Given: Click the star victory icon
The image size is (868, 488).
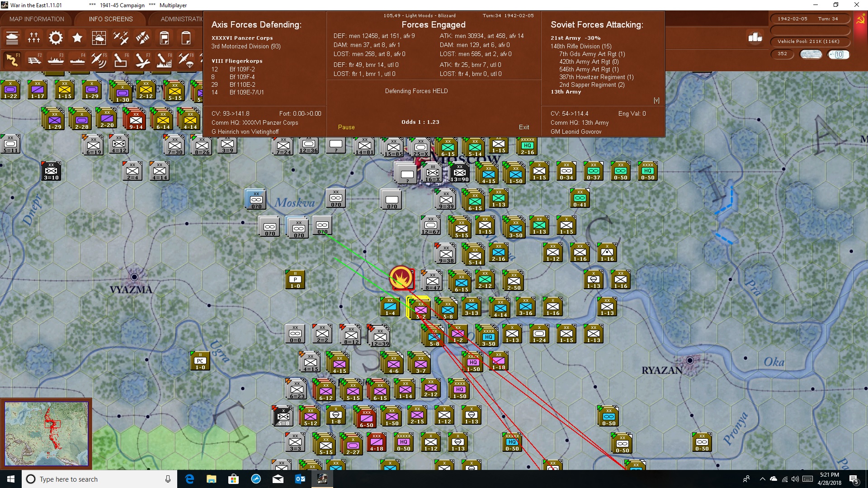Looking at the screenshot, I should [x=77, y=38].
